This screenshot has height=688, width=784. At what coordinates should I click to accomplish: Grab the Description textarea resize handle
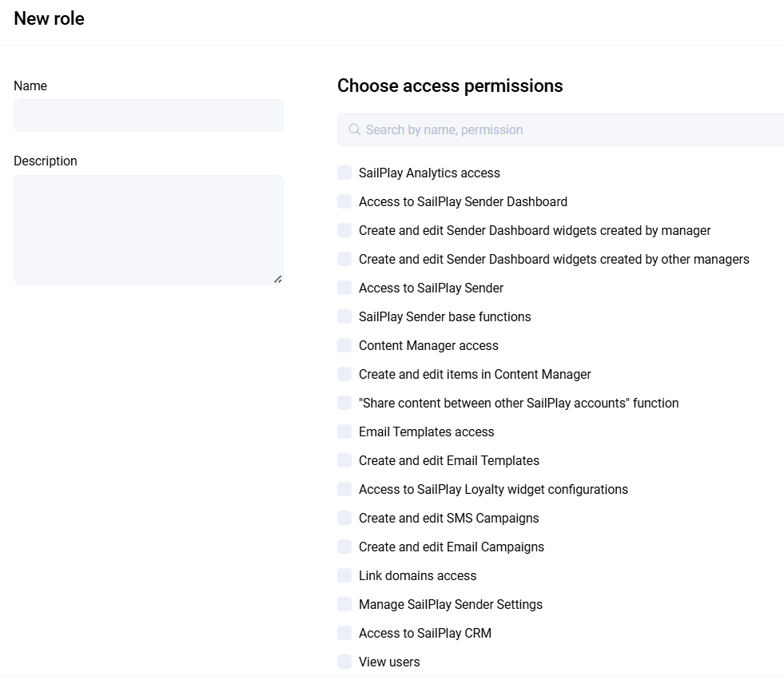pyautogui.click(x=277, y=279)
